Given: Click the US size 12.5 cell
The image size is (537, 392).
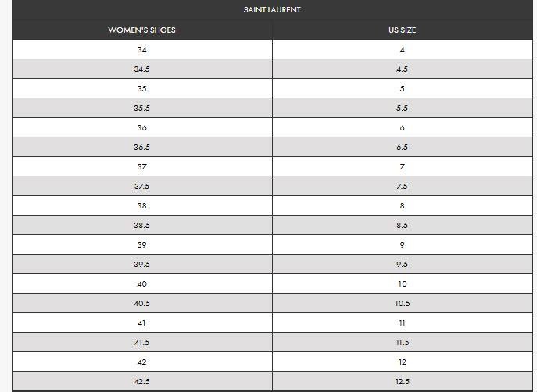Looking at the screenshot, I should [x=402, y=382].
